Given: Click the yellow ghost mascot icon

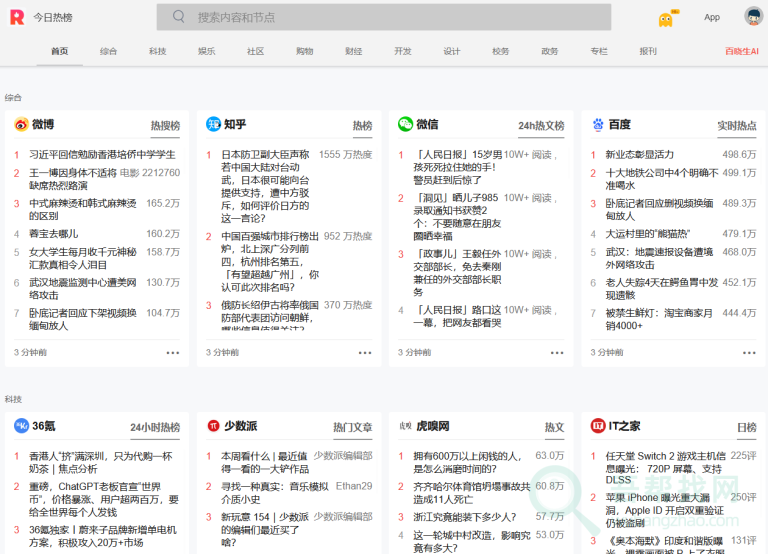Looking at the screenshot, I should tap(666, 18).
